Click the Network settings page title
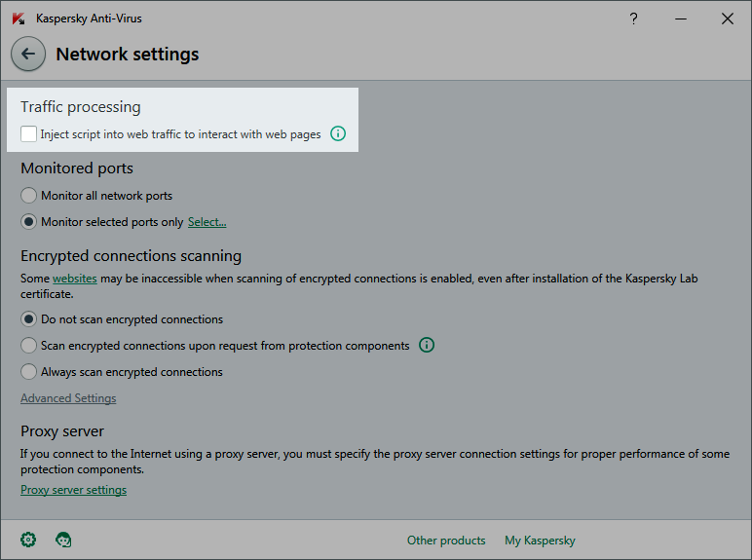The height and width of the screenshot is (560, 752). tap(127, 55)
